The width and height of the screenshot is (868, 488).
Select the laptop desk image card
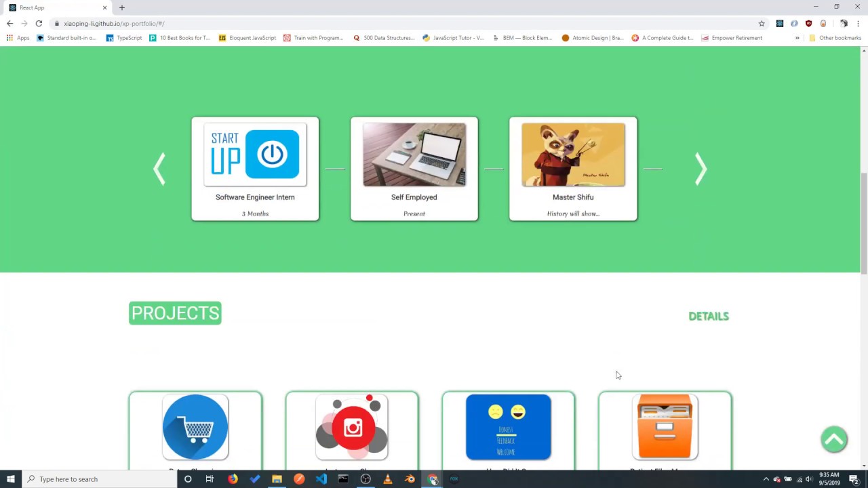(414, 155)
